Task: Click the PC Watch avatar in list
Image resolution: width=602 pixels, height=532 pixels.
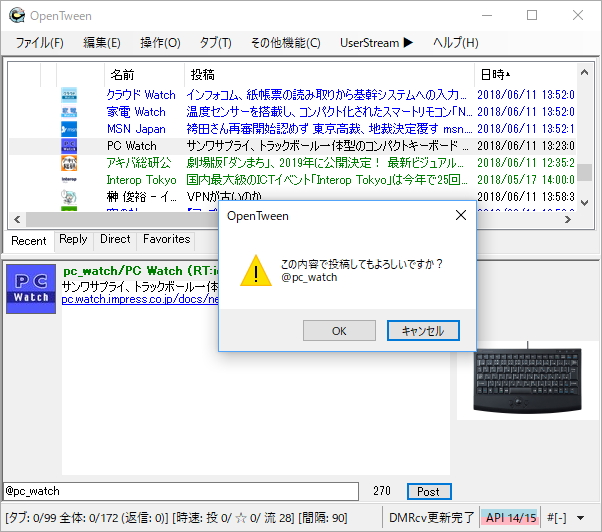Action: coord(69,146)
